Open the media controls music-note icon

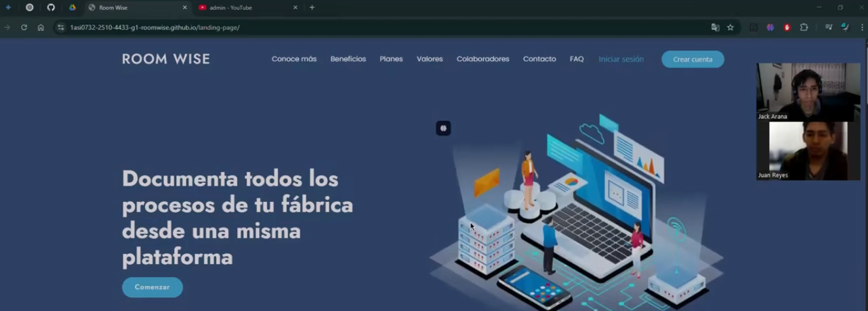pyautogui.click(x=829, y=27)
